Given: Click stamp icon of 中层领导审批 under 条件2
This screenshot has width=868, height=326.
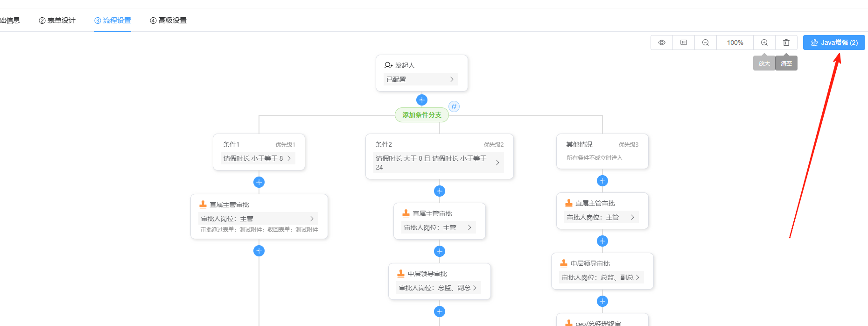Looking at the screenshot, I should [401, 274].
